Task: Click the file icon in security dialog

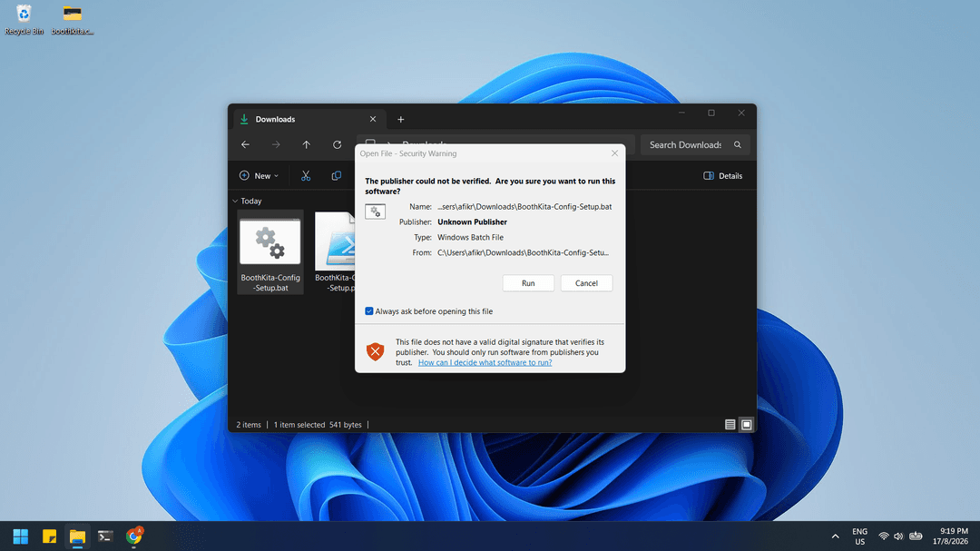Action: pos(375,212)
